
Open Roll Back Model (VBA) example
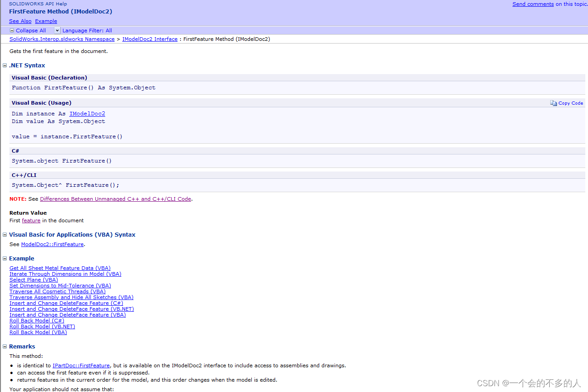pos(38,332)
